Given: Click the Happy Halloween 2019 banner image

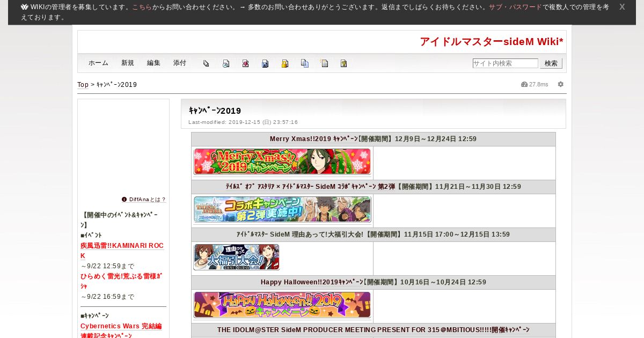Looking at the screenshot, I should click(x=282, y=305).
